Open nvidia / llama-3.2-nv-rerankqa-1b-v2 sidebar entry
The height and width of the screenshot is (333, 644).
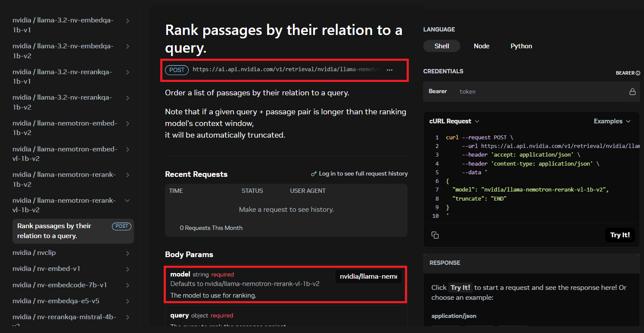point(62,102)
